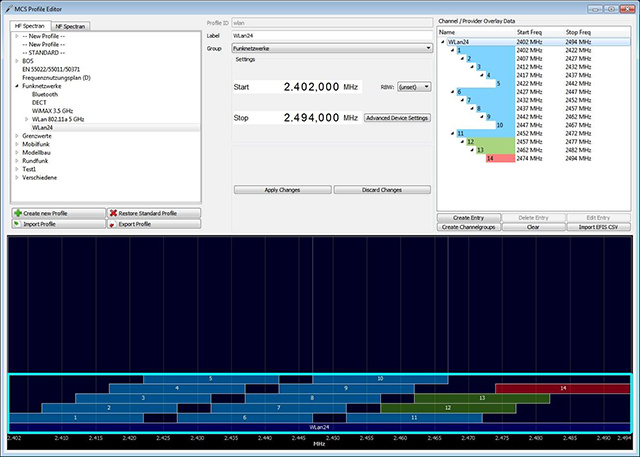Screen dimensions: 640x457
Task: Click the Export Profile button label
Action: [x=135, y=224]
